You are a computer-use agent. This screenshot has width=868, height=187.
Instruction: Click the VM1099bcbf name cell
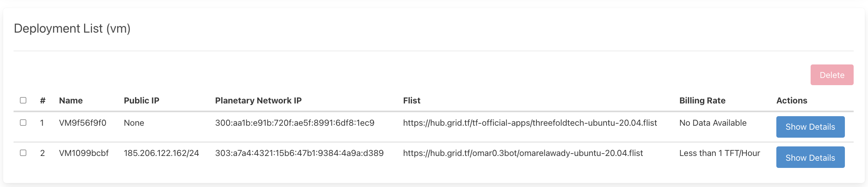click(84, 153)
